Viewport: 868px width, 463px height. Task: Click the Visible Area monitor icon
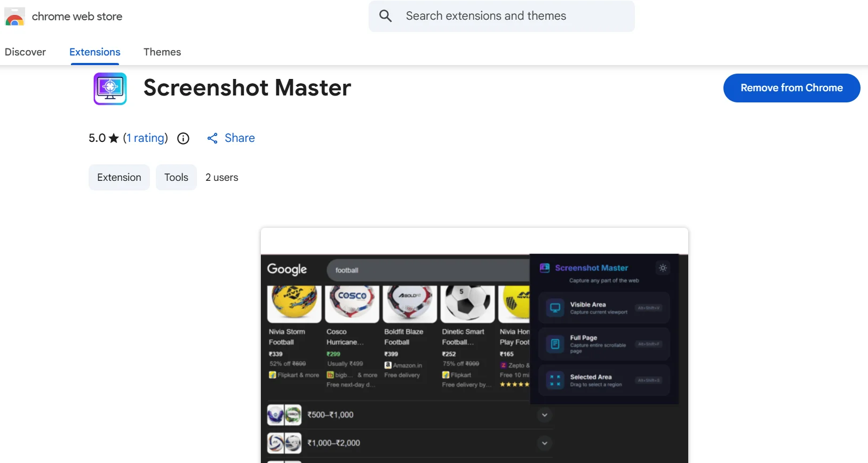pyautogui.click(x=555, y=308)
